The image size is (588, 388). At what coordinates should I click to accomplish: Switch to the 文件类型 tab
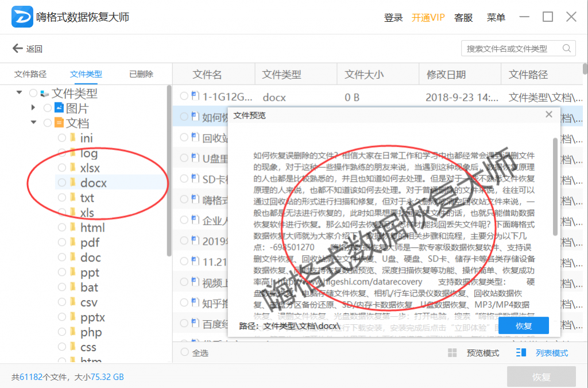(x=86, y=74)
